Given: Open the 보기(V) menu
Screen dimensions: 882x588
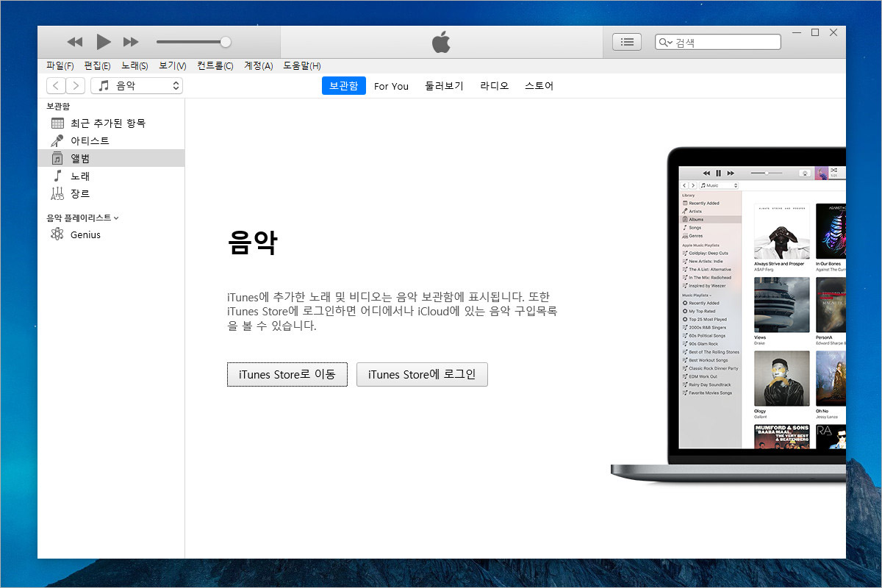Looking at the screenshot, I should pyautogui.click(x=173, y=66).
